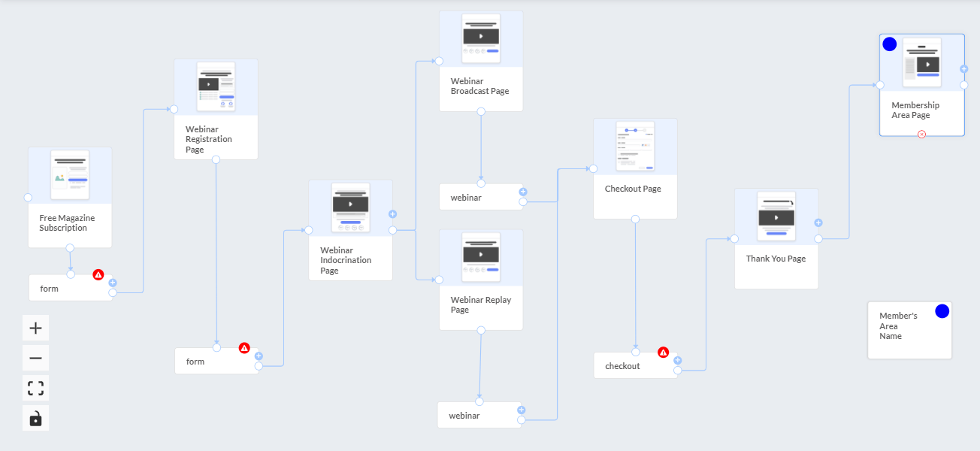Click blue circle on Member's Area Name

(x=942, y=311)
